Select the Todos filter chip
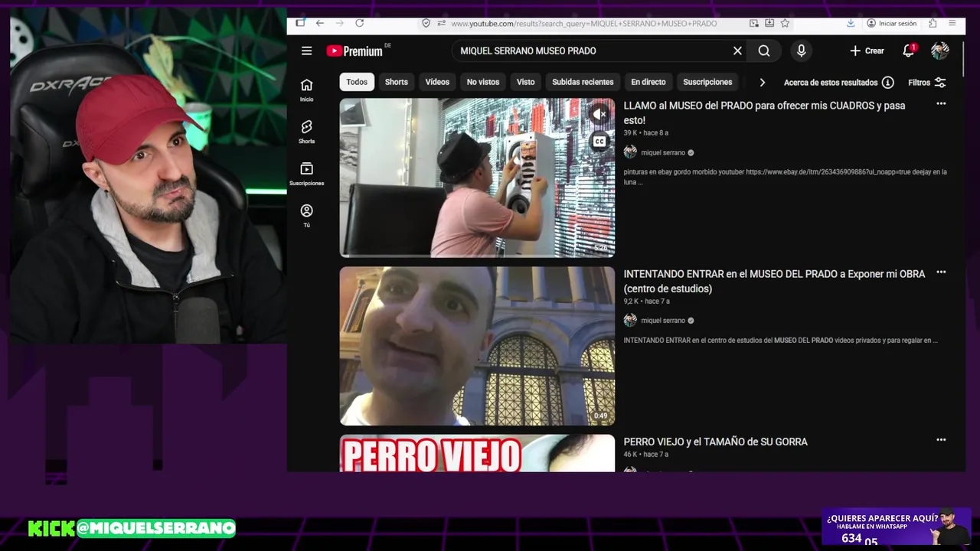The width and height of the screenshot is (980, 551). coord(357,82)
